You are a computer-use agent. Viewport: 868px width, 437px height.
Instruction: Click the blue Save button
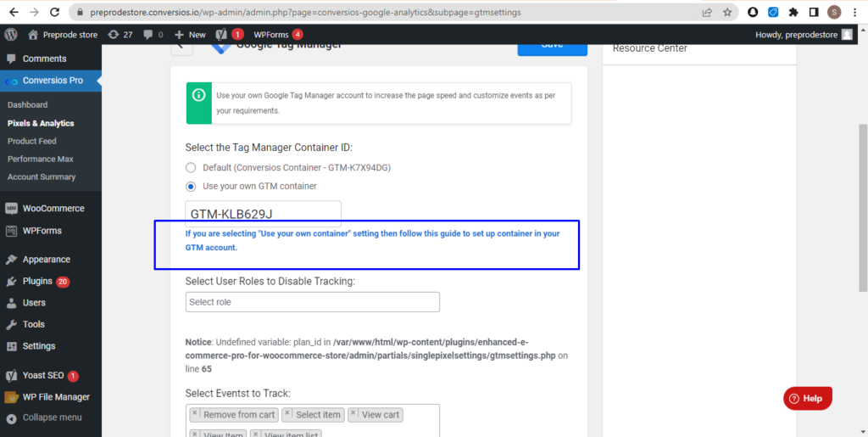[552, 48]
